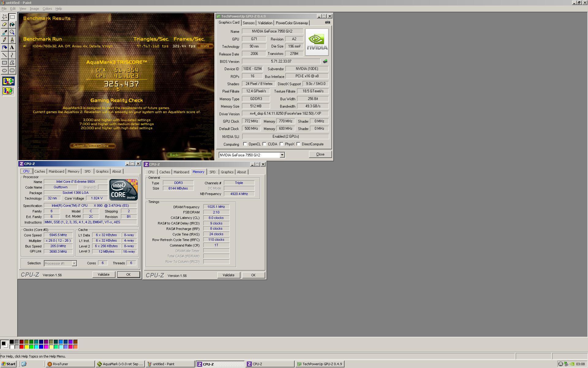This screenshot has width=588, height=368.
Task: Select the Magnifier tool
Action: click(12, 32)
